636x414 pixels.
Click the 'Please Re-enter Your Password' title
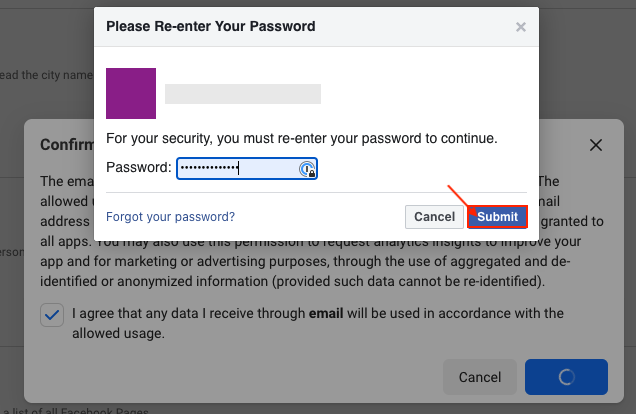[211, 26]
